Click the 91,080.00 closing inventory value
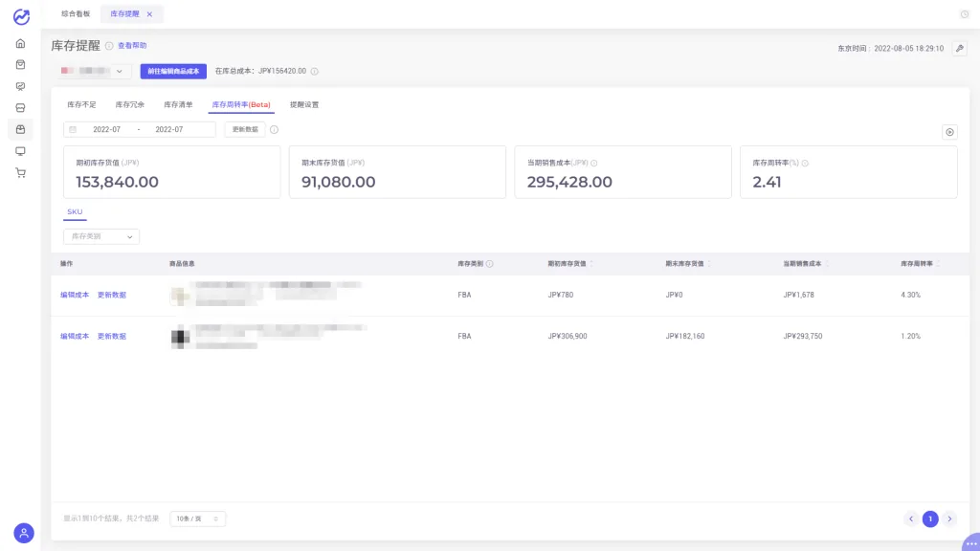980x551 pixels. click(x=338, y=182)
